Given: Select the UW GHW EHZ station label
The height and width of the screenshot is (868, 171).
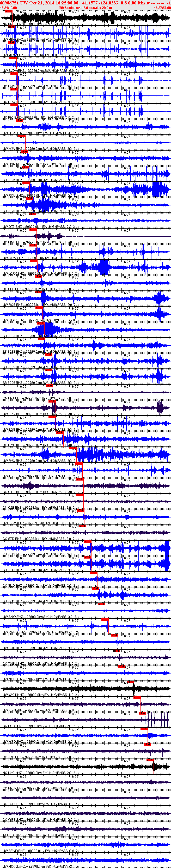Looking at the screenshot, I should click(39, 258).
